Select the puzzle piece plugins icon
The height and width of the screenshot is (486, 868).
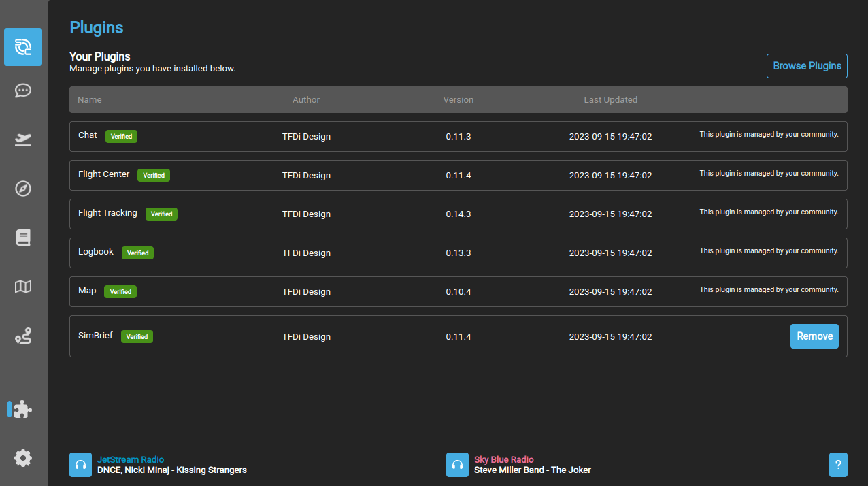pos(23,409)
